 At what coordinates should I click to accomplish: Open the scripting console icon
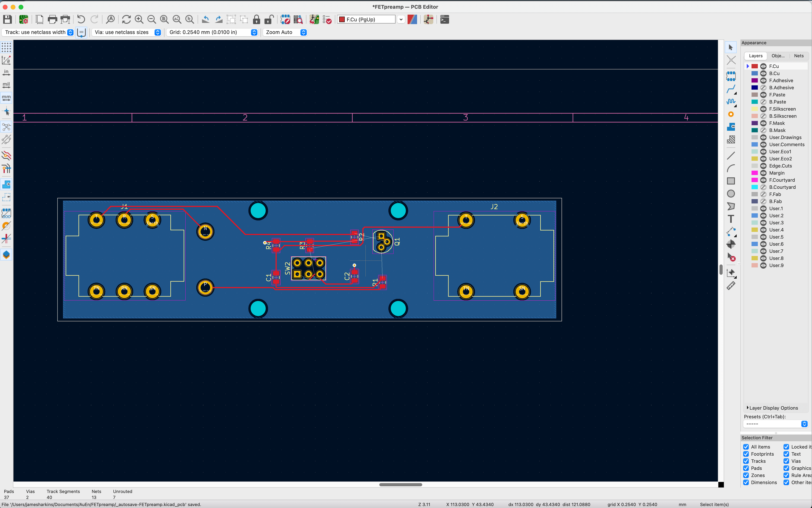[444, 19]
